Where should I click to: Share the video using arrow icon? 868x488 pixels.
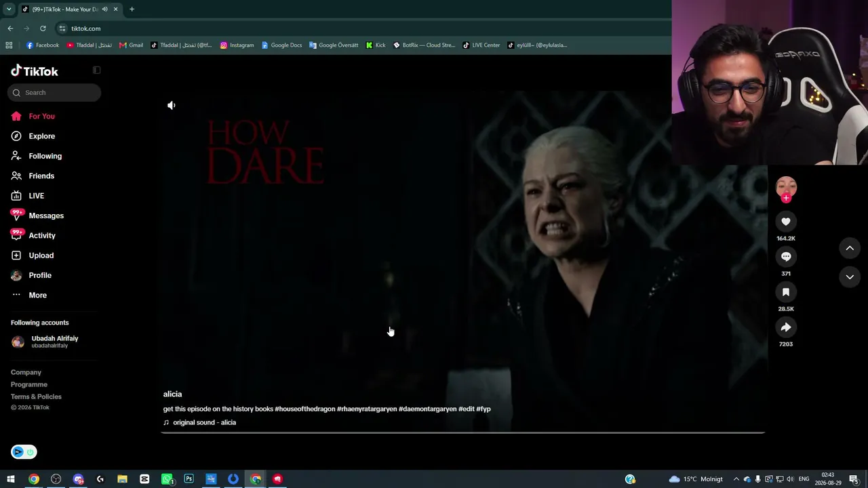[x=786, y=327]
